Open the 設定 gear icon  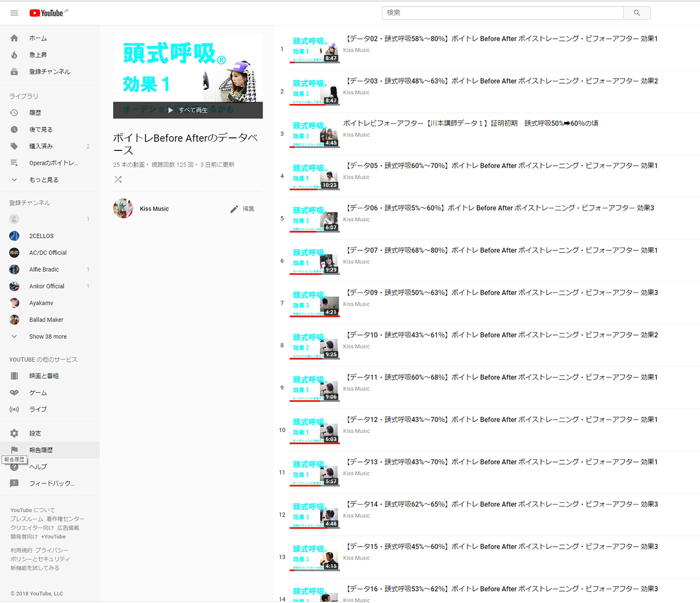[x=14, y=433]
